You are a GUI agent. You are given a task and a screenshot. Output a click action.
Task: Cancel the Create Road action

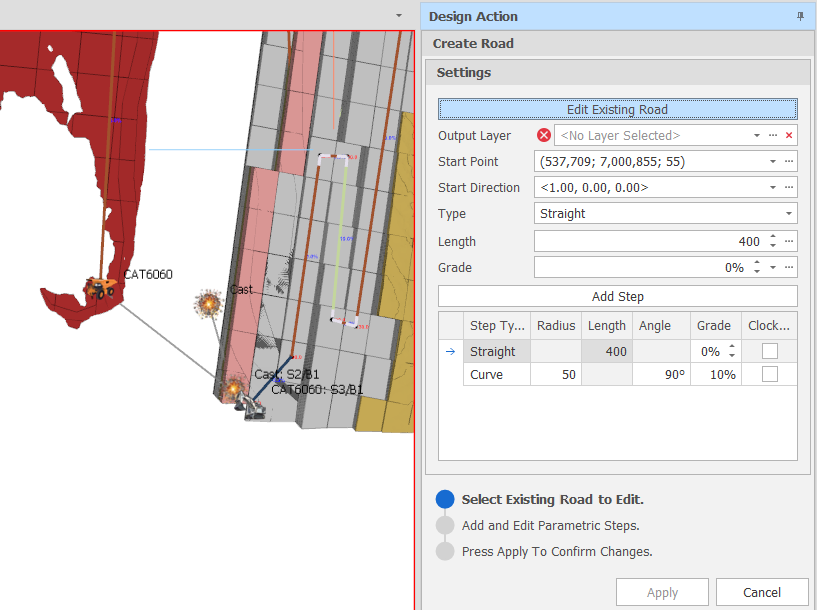pos(762,592)
